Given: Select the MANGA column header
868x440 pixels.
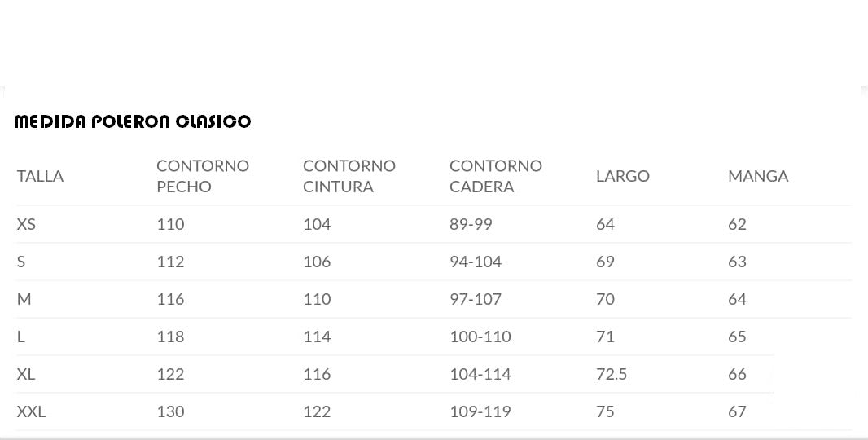Looking at the screenshot, I should pyautogui.click(x=758, y=176).
